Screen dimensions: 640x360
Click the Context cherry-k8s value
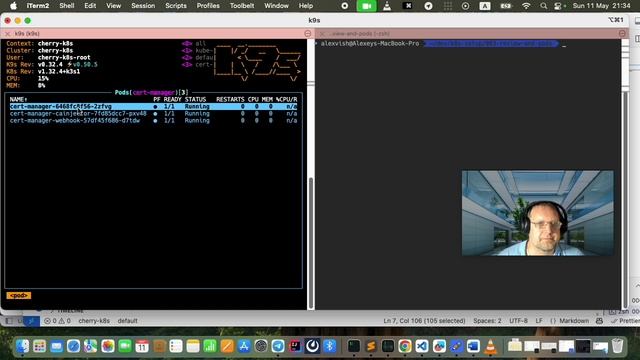(x=56, y=43)
